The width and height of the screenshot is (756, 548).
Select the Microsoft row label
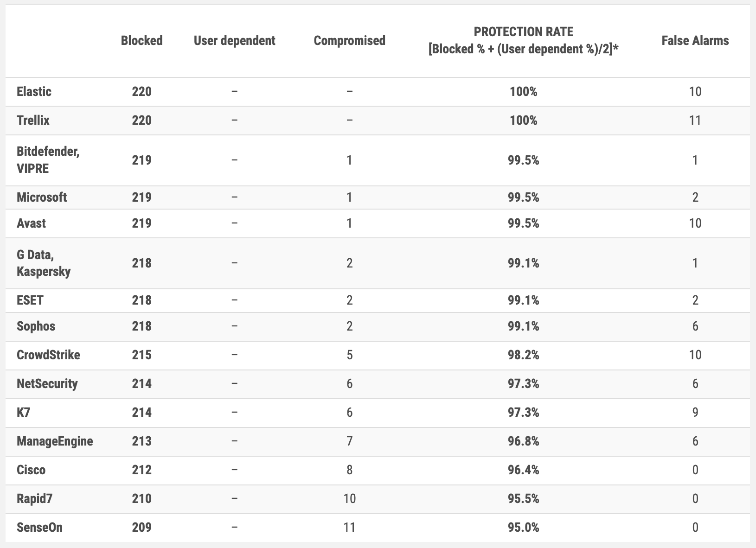[x=42, y=198]
